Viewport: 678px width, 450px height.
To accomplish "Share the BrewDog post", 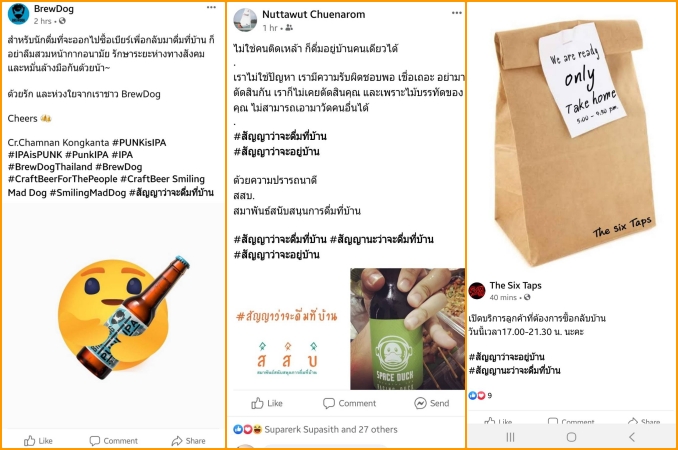I will (189, 440).
